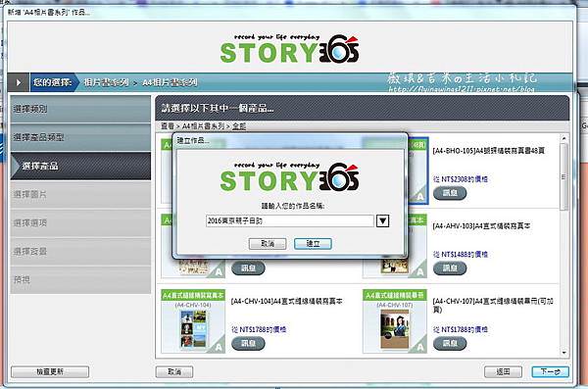
Task: Click 取消 in the 建立作品 dialog
Action: tap(268, 244)
